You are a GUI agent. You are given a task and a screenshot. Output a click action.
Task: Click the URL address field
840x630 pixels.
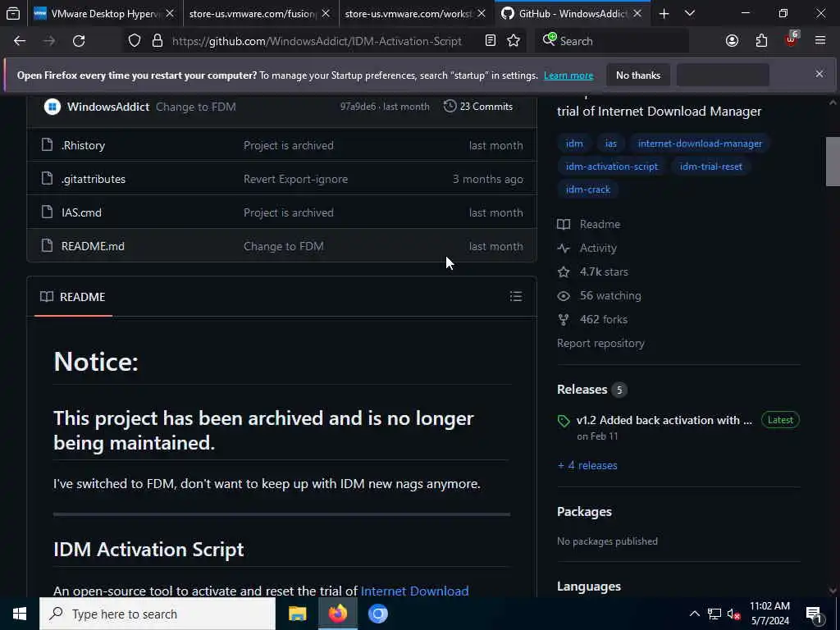coord(317,41)
